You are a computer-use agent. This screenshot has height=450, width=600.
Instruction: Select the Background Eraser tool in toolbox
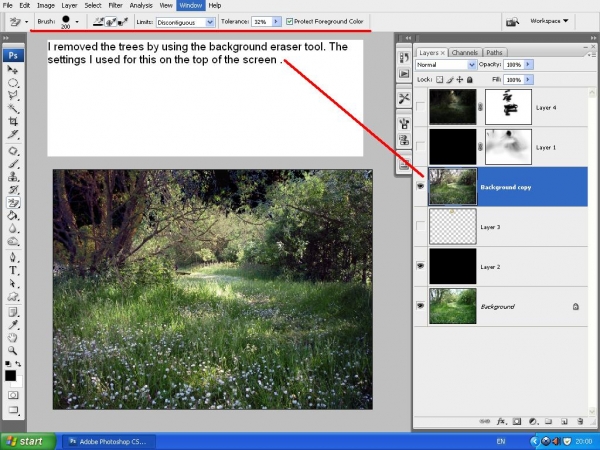click(13, 203)
